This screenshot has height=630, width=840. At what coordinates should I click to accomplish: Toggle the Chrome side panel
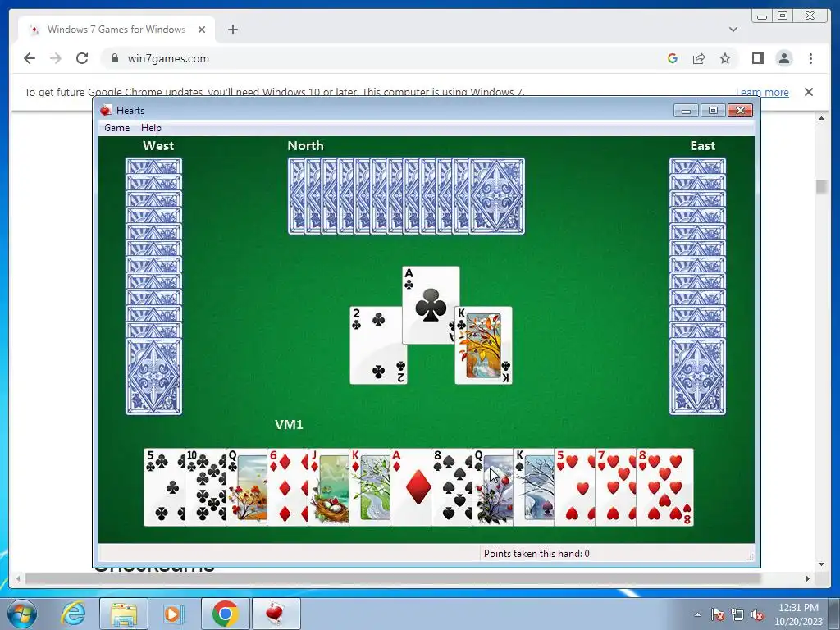757,58
